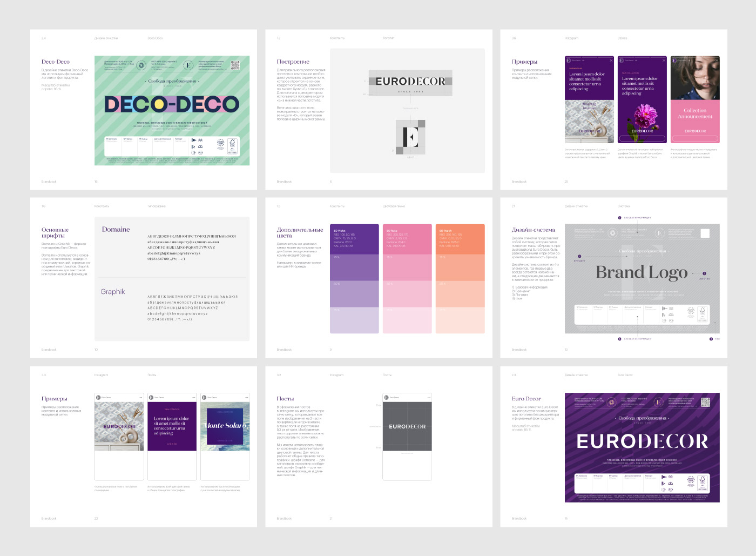756x556 pixels.
Task: Open the purple EURODECOR label image
Action: tap(642, 447)
